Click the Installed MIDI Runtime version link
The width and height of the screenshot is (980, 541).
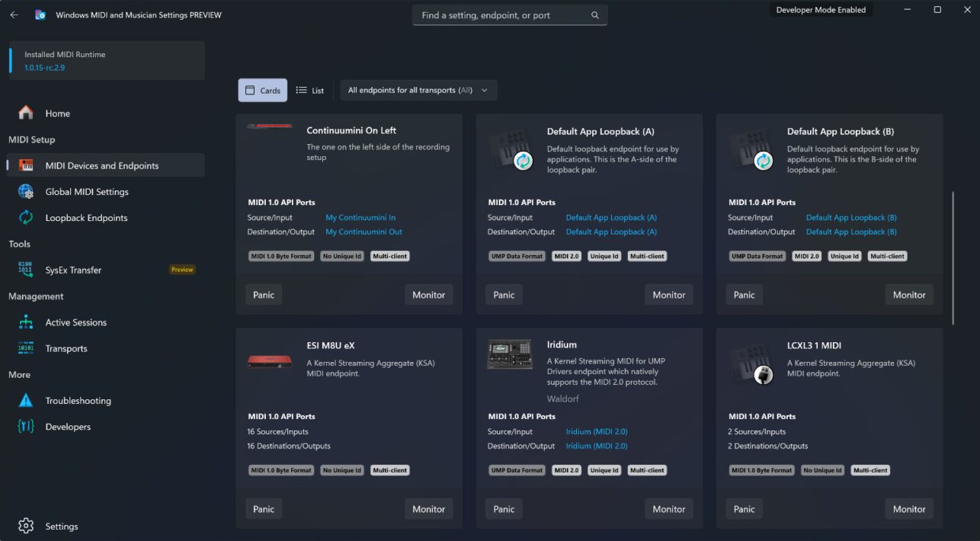pyautogui.click(x=44, y=68)
